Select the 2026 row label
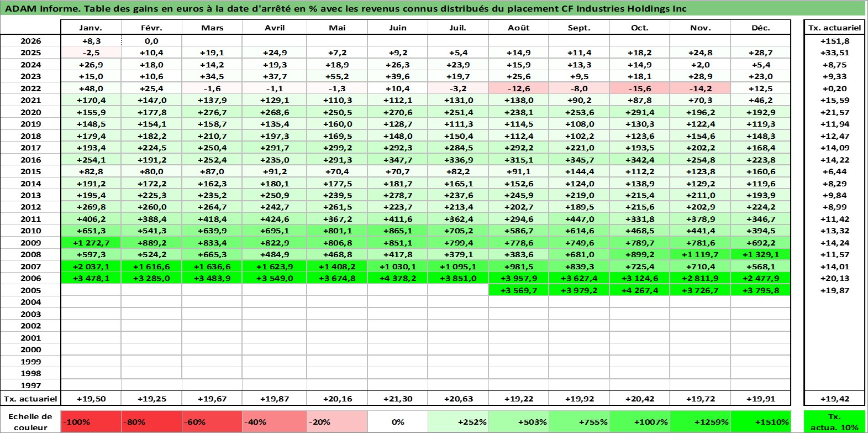Viewport: 868px width, 433px height. [30, 41]
